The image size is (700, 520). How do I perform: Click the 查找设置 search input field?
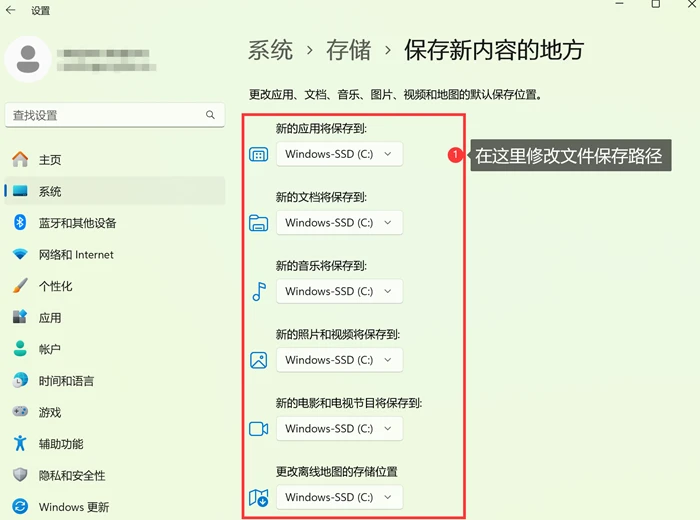coord(115,115)
